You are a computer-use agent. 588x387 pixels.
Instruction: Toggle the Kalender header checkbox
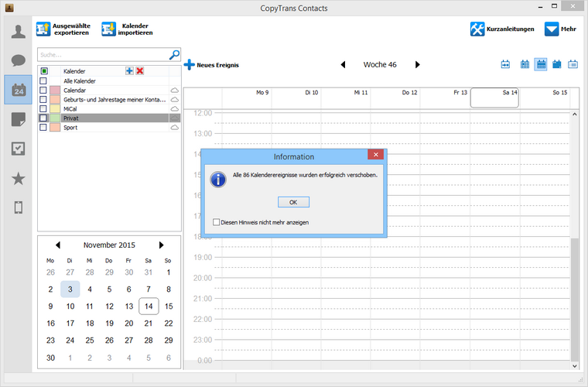pyautogui.click(x=44, y=71)
